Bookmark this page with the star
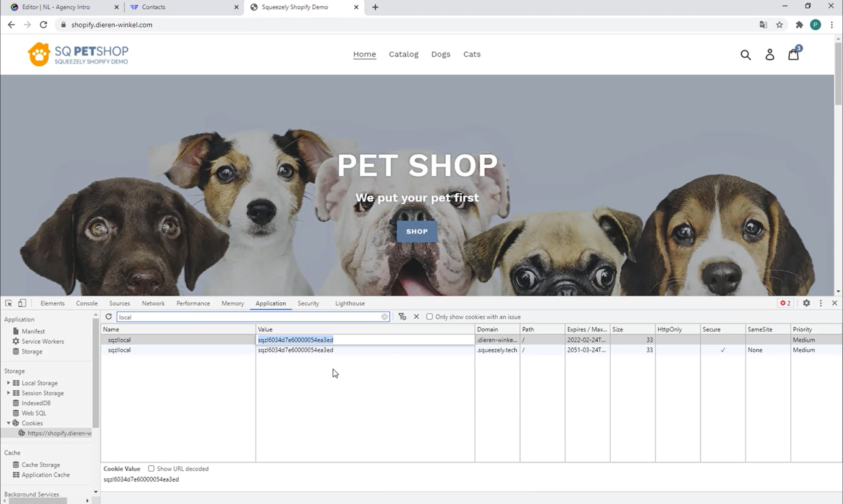 779,25
